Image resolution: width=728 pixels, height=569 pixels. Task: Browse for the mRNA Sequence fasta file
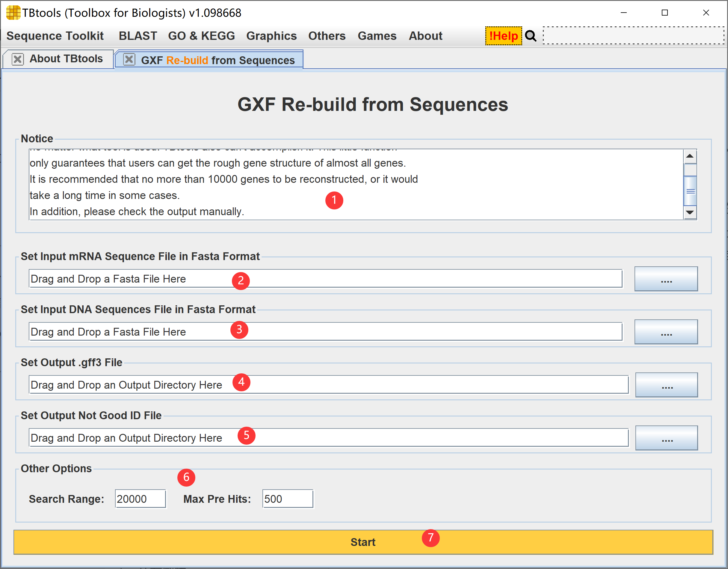point(666,279)
